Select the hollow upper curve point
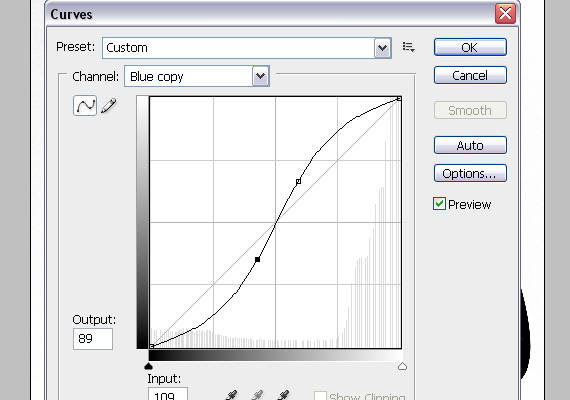The image size is (570, 400). 298,181
